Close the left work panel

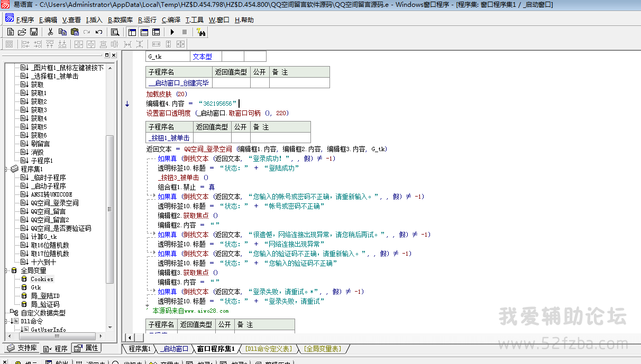point(113,55)
